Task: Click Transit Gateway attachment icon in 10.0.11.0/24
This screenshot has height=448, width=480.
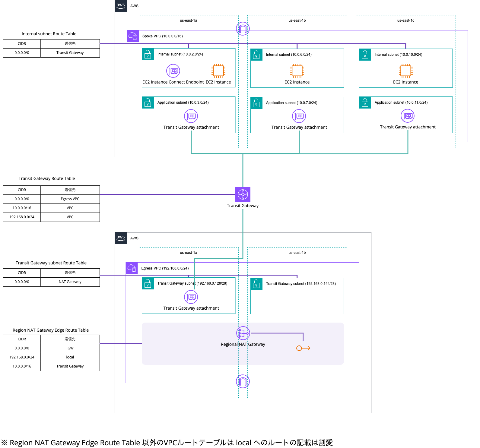Action: coord(408,116)
